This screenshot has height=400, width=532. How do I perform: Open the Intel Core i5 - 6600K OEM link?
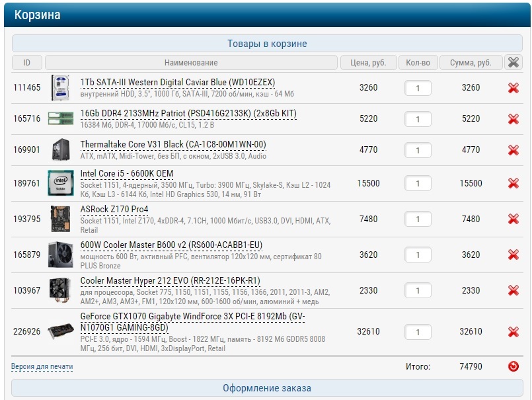(127, 174)
